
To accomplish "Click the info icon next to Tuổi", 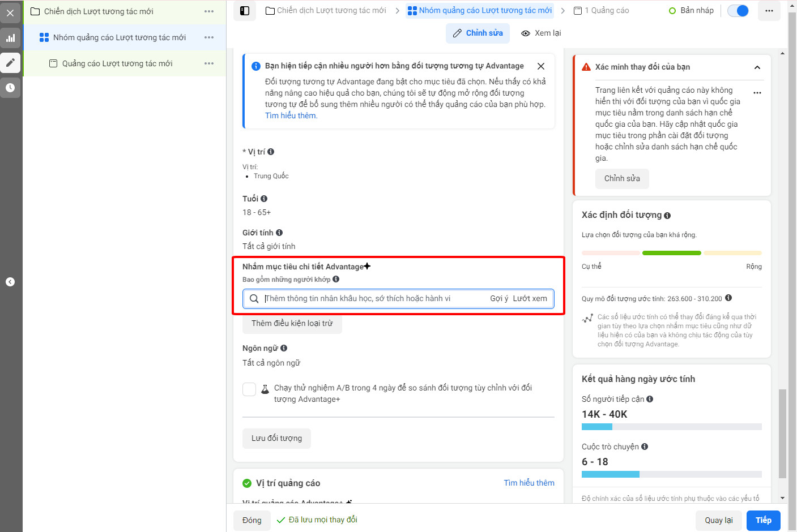I will pos(264,199).
